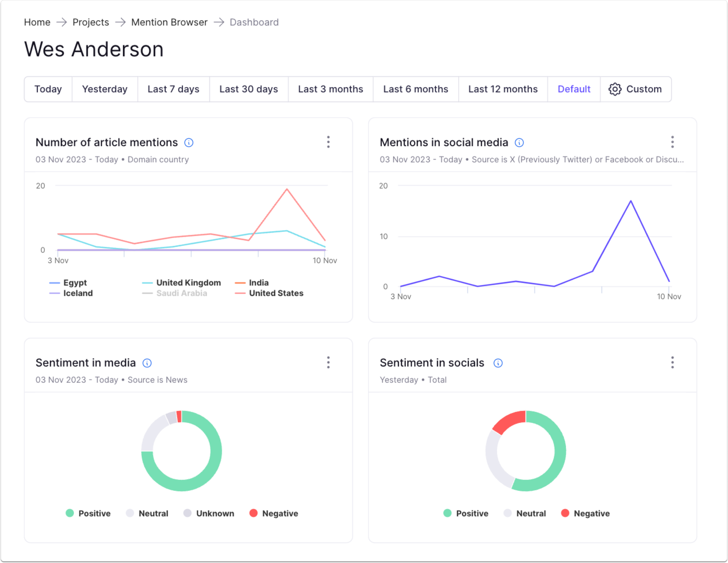Image resolution: width=728 pixels, height=563 pixels.
Task: Select the Last 12 months tab
Action: coord(503,89)
